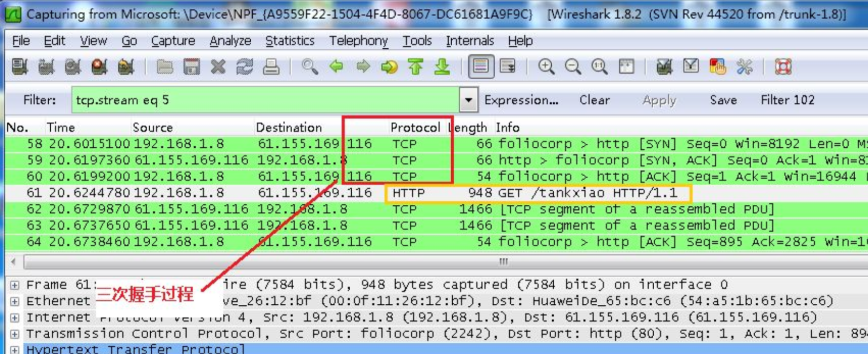Select packet 61 HTTP GET /tankxiao row

pyautogui.click(x=436, y=193)
